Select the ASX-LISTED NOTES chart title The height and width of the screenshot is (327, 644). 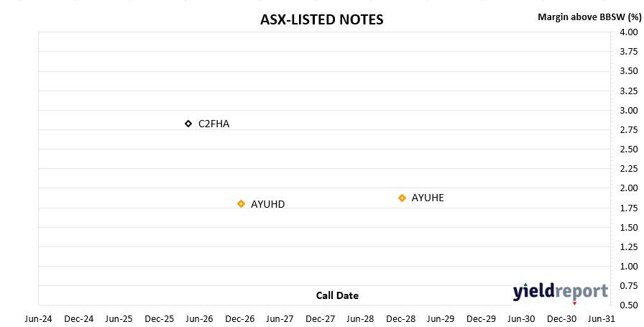pos(321,19)
